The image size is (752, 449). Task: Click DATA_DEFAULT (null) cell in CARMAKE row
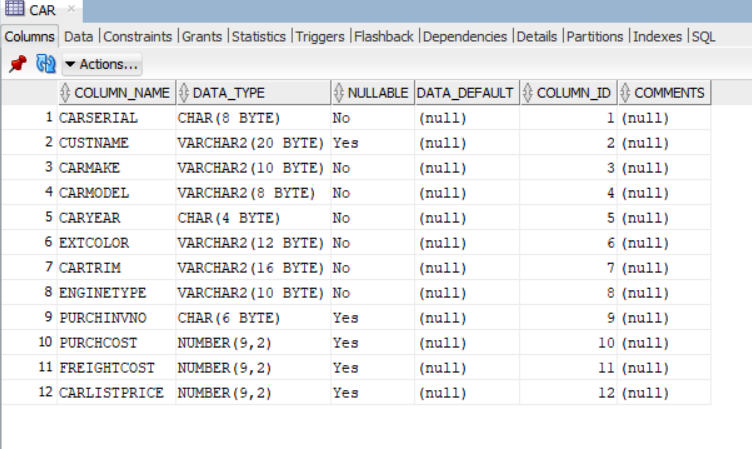[x=467, y=168]
